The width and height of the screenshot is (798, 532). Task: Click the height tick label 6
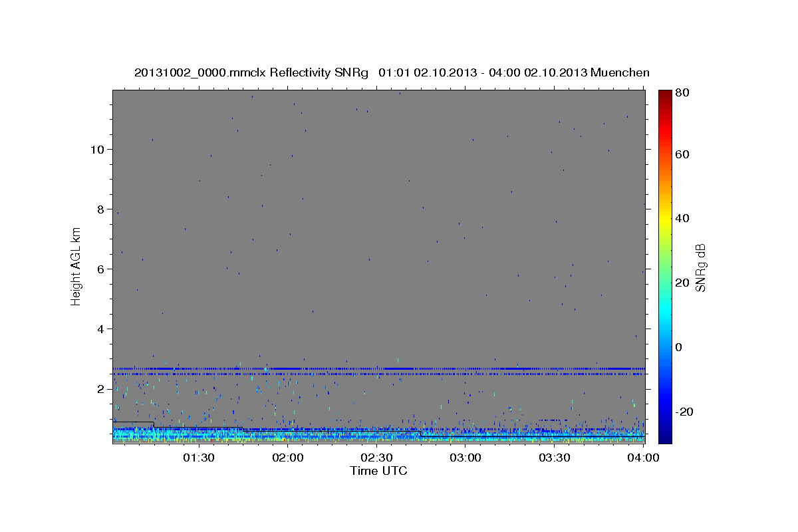101,269
